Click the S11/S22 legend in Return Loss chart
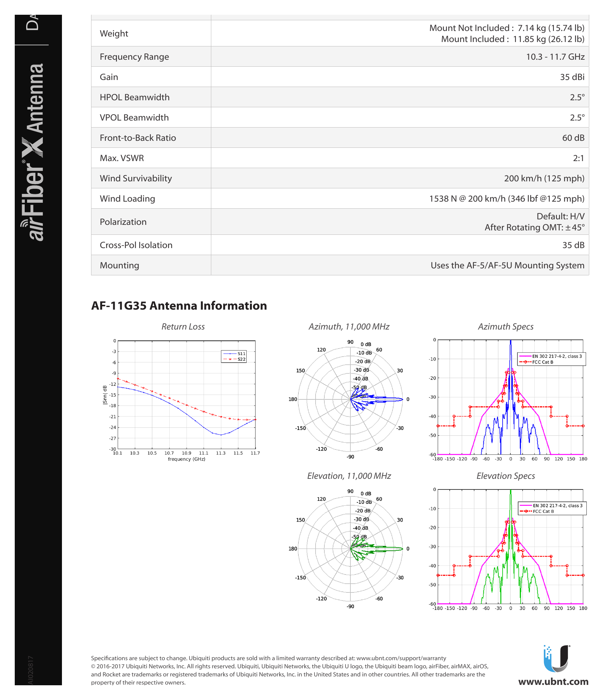 click(x=234, y=356)
